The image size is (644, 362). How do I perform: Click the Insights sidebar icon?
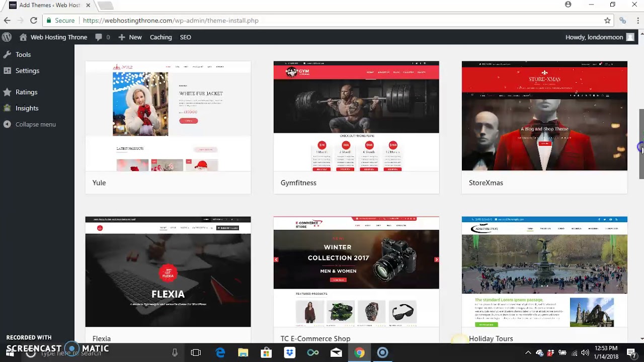(7, 108)
